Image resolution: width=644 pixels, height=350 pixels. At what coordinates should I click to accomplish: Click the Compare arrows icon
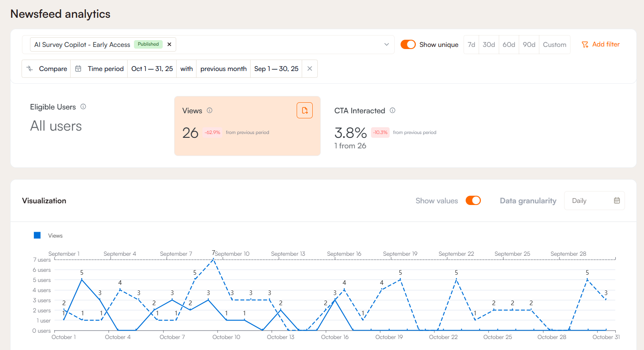point(30,68)
